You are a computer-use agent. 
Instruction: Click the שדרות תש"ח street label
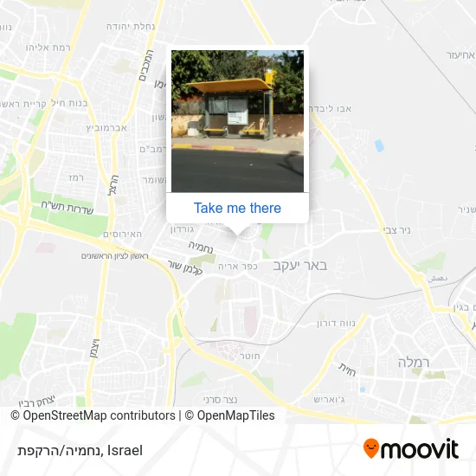coord(68,208)
